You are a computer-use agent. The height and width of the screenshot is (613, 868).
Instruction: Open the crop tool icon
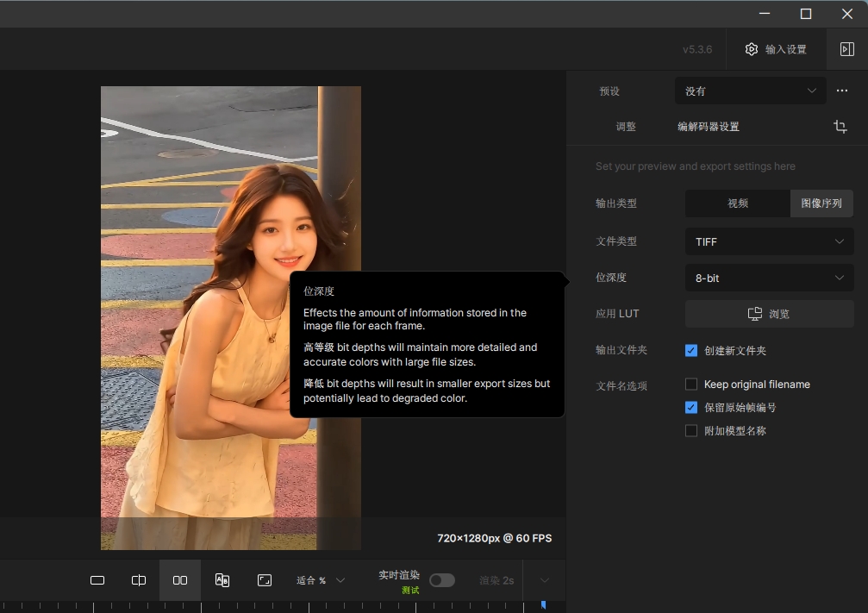pos(840,127)
